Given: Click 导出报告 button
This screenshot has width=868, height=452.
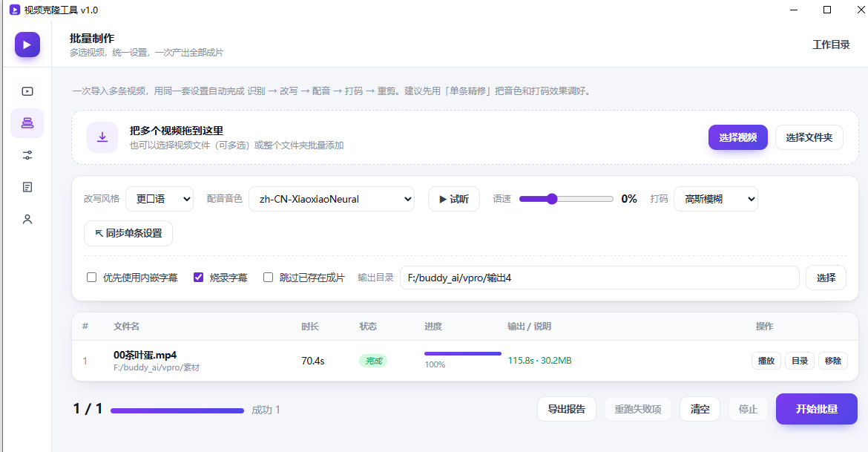Looking at the screenshot, I should pyautogui.click(x=566, y=410).
